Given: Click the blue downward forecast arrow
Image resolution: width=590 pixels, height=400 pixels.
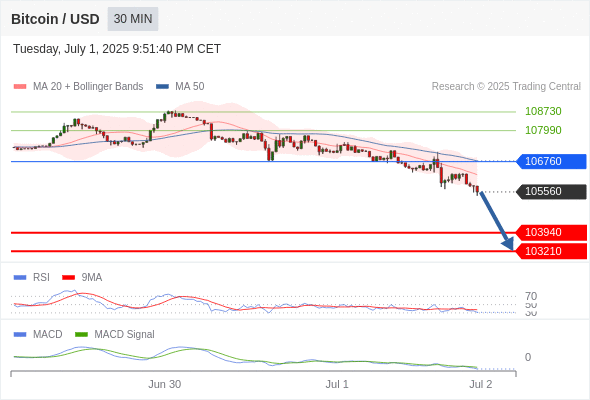Looking at the screenshot, I should point(496,221).
